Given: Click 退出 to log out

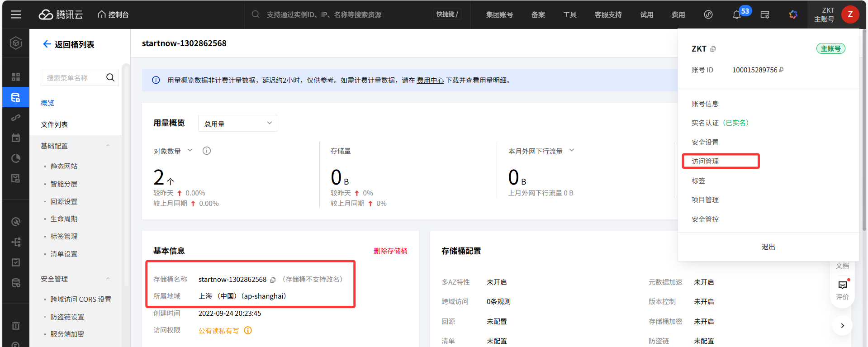Looking at the screenshot, I should click(x=768, y=247).
